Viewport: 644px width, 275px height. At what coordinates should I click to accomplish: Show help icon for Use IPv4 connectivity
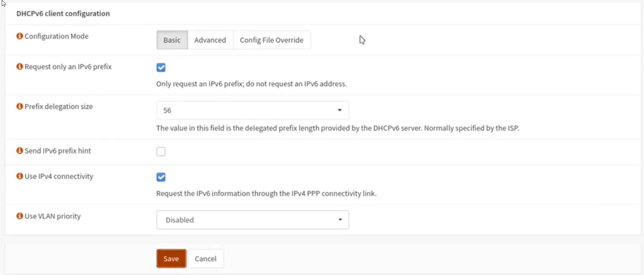(20, 176)
